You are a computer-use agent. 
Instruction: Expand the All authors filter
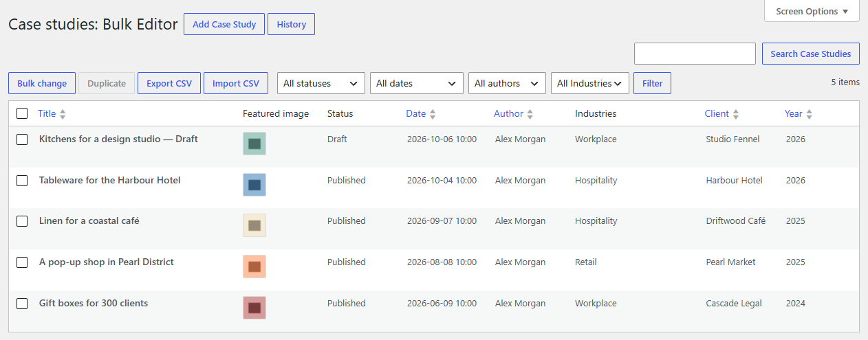pos(507,83)
